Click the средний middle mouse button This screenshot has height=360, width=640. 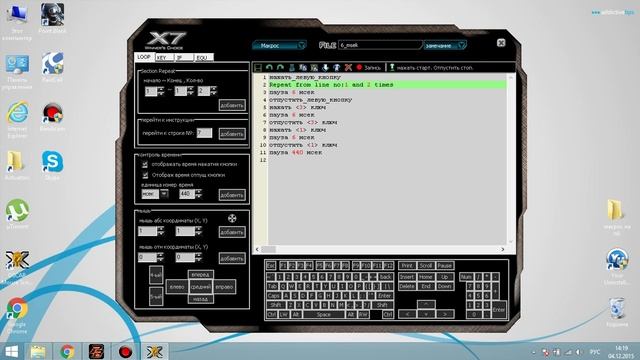(200, 287)
